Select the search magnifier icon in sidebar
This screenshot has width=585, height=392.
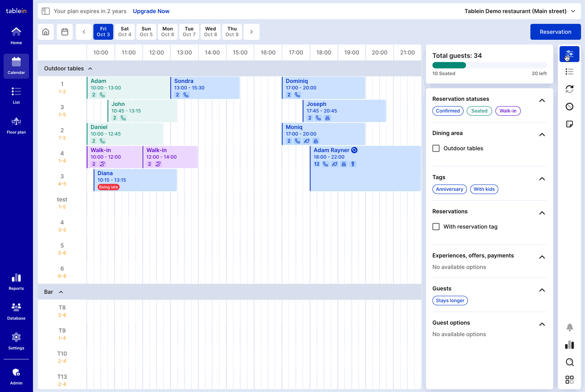click(x=570, y=362)
